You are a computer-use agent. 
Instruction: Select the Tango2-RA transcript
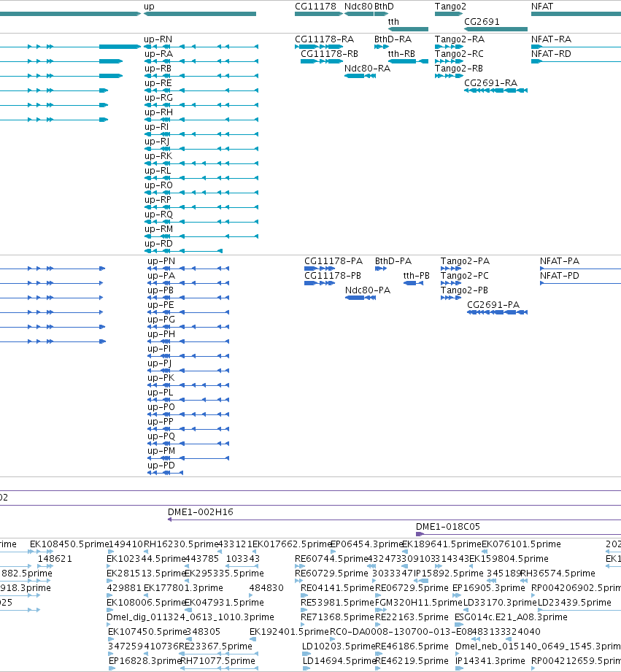(449, 47)
